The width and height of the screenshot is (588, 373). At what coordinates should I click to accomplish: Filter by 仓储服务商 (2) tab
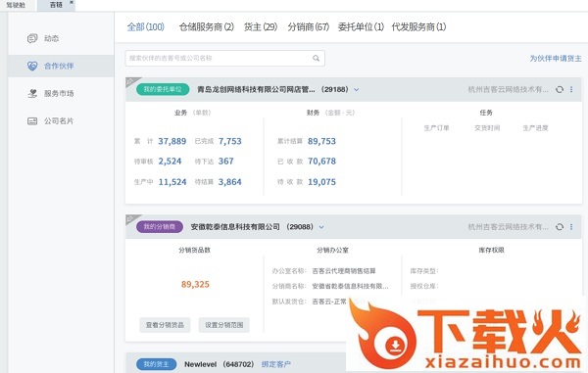pyautogui.click(x=206, y=27)
